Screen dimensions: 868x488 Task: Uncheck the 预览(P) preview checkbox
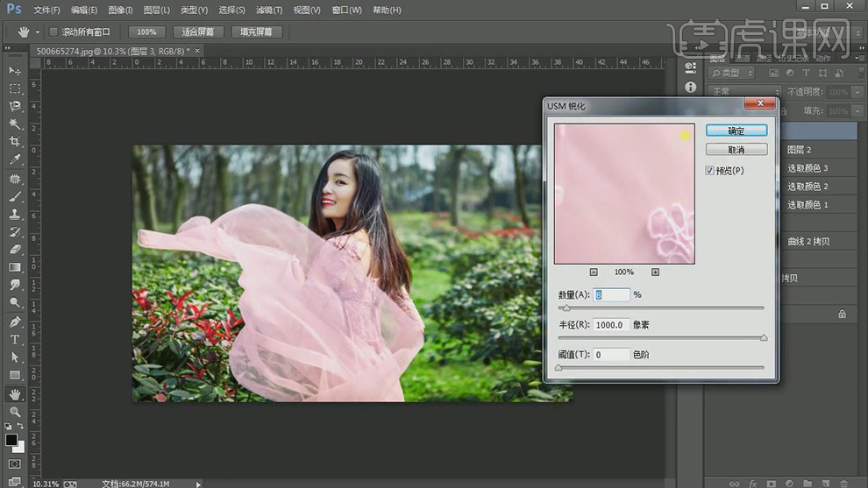click(710, 171)
